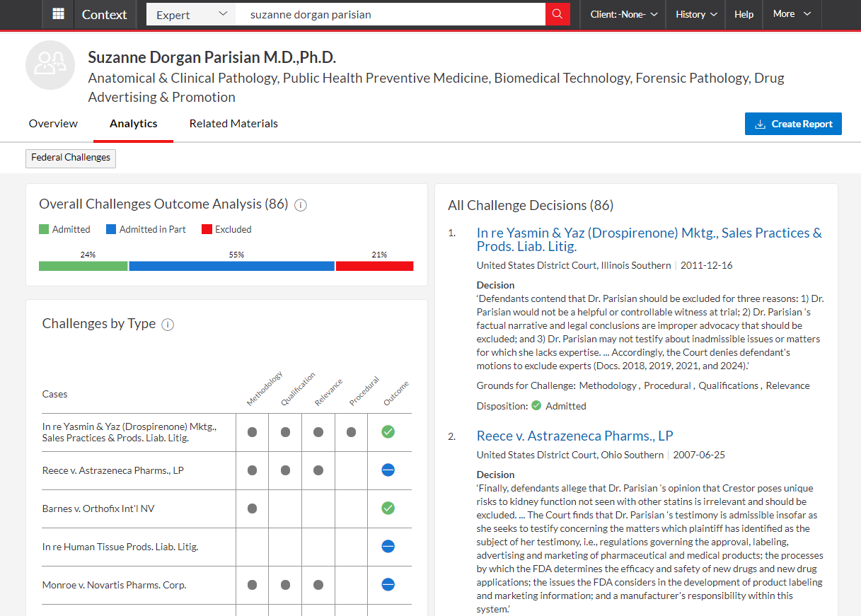Click Qualification dot in Reece v. Astrazeneca row
The width and height of the screenshot is (861, 616).
pos(285,470)
